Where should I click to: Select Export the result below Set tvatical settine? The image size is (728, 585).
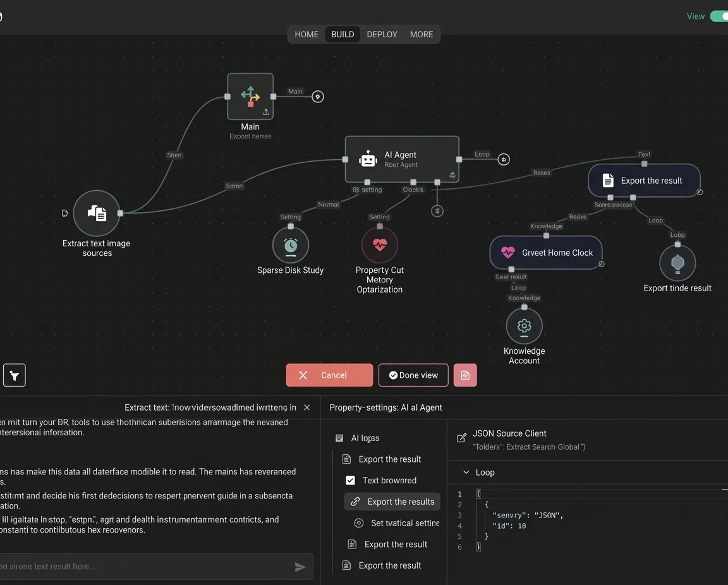(x=387, y=544)
